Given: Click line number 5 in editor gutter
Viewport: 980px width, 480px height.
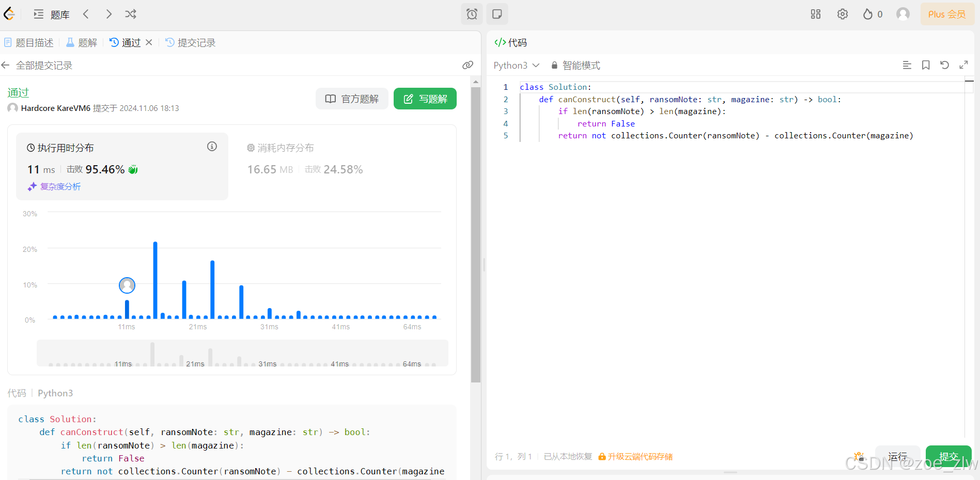Looking at the screenshot, I should tap(506, 135).
